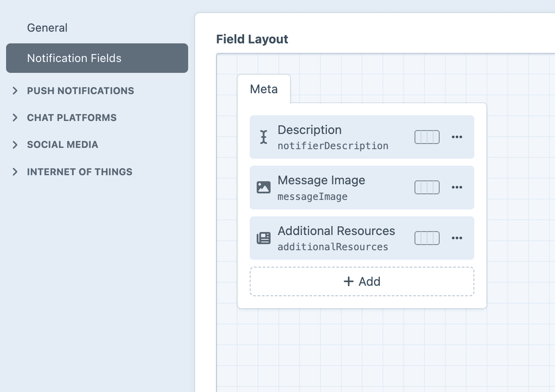This screenshot has height=392, width=555.
Task: Select the Additional Resources field label
Action: pos(336,231)
